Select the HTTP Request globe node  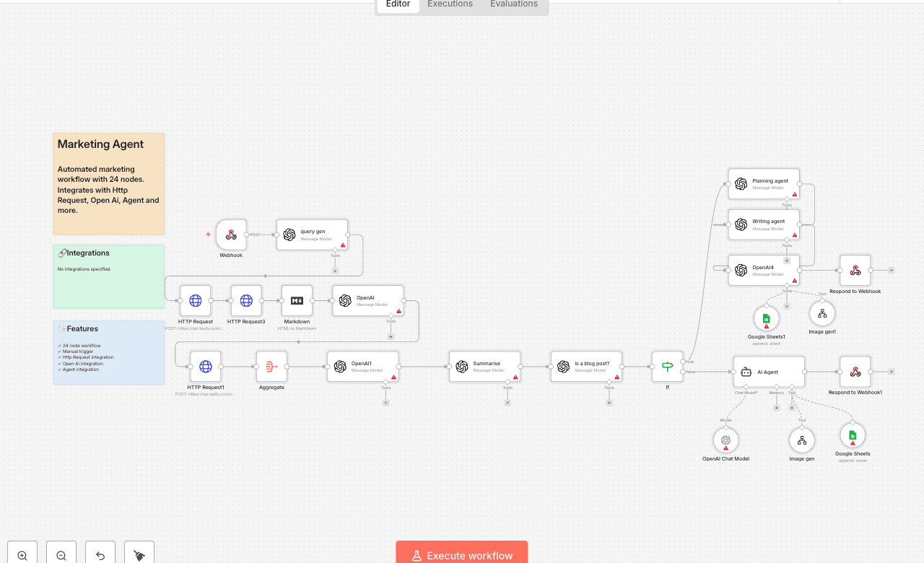[196, 301]
